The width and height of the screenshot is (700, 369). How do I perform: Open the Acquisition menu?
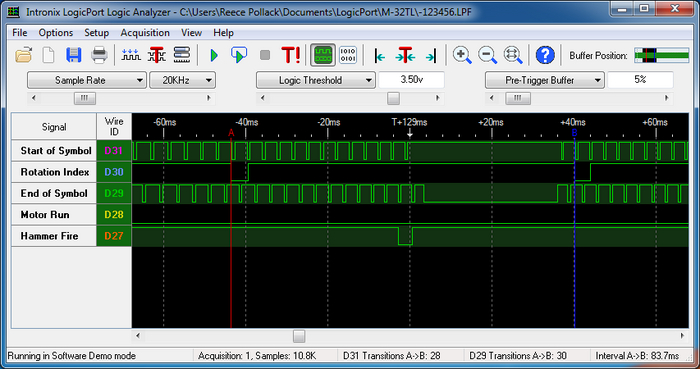pyautogui.click(x=145, y=33)
